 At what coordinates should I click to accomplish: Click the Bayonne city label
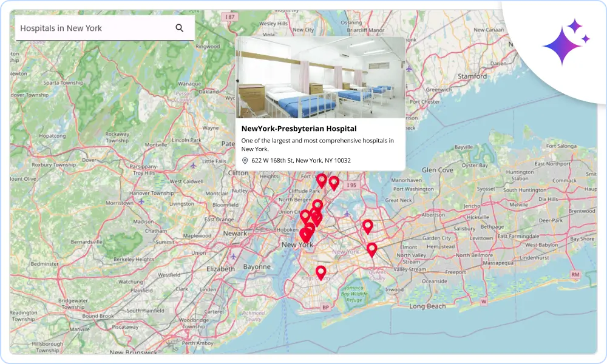(257, 266)
